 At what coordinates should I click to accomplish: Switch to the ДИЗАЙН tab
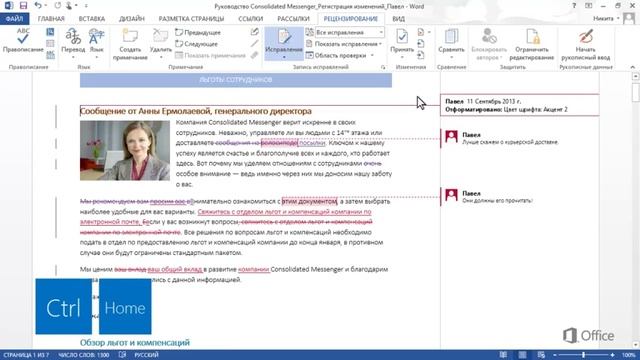(131, 19)
